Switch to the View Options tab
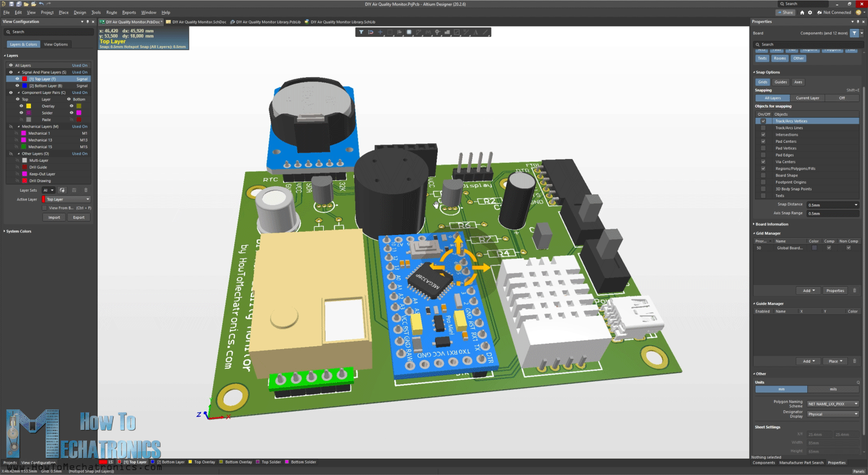The width and height of the screenshot is (868, 475). pos(56,45)
